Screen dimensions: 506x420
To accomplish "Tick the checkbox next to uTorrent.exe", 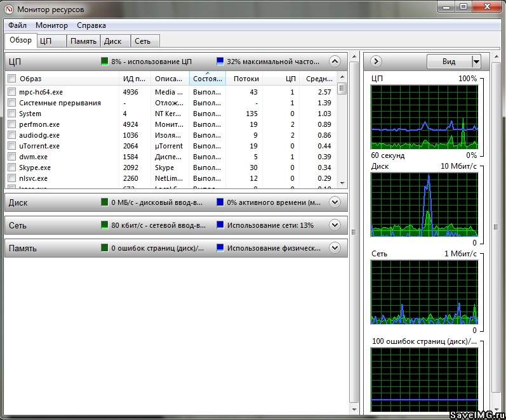I will pyautogui.click(x=11, y=146).
